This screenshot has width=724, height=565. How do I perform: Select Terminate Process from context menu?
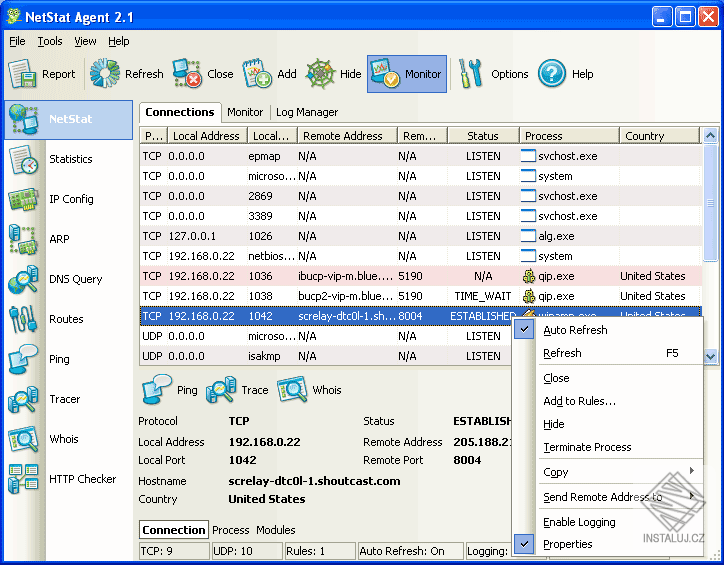[586, 447]
